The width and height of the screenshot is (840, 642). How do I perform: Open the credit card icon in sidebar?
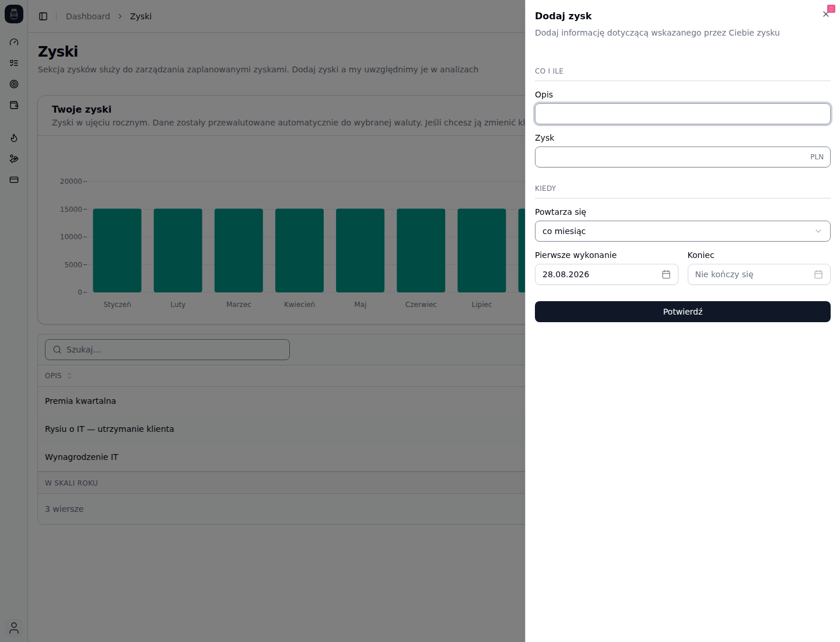pyautogui.click(x=14, y=180)
